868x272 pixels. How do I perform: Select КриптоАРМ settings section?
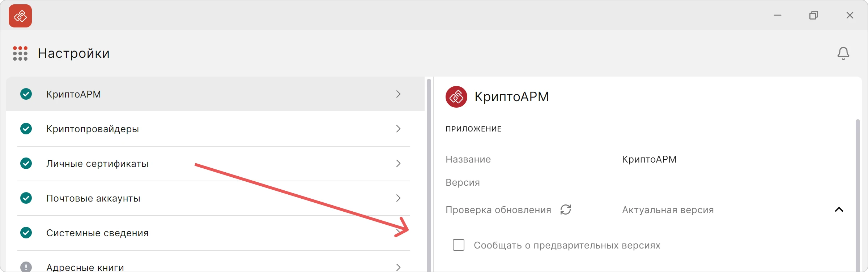coord(215,94)
